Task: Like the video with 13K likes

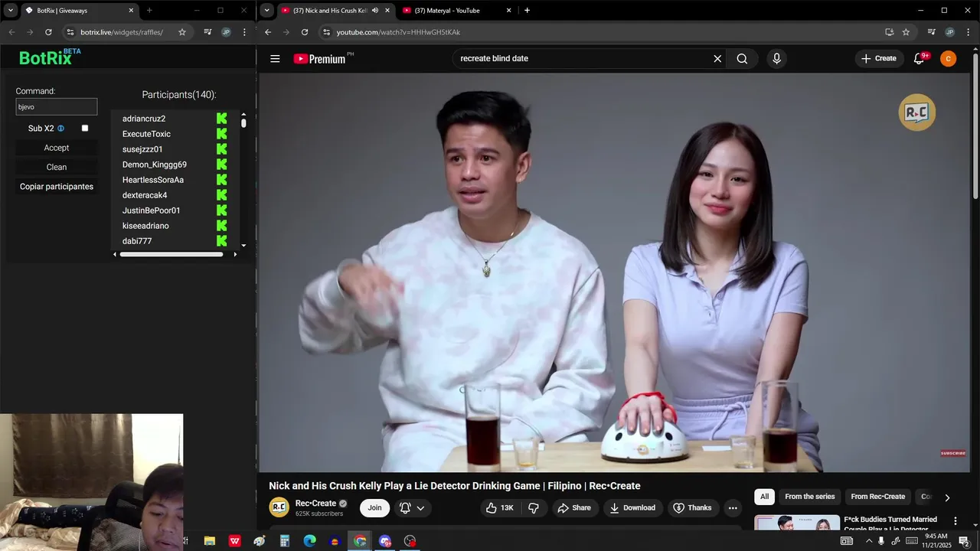Action: pyautogui.click(x=499, y=507)
